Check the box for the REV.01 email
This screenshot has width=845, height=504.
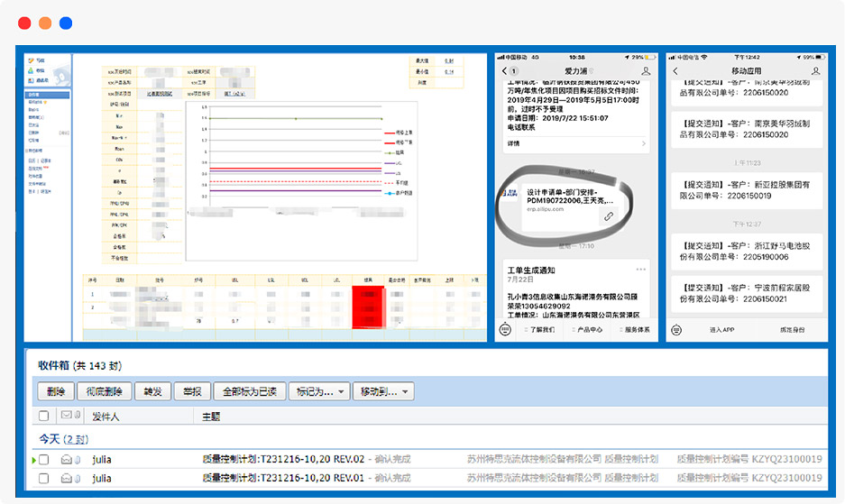[43, 477]
